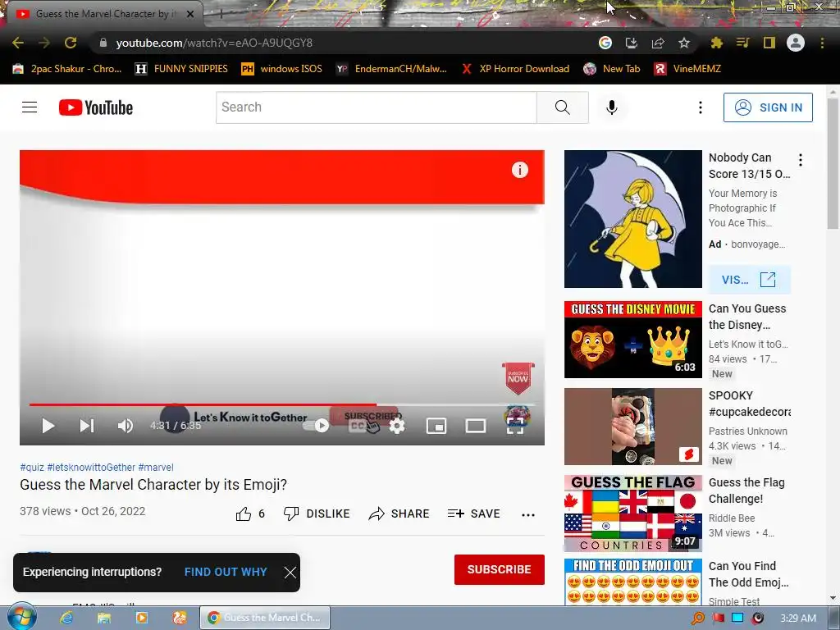840x630 pixels.
Task: Open the Chrome profile avatar
Action: 796,43
